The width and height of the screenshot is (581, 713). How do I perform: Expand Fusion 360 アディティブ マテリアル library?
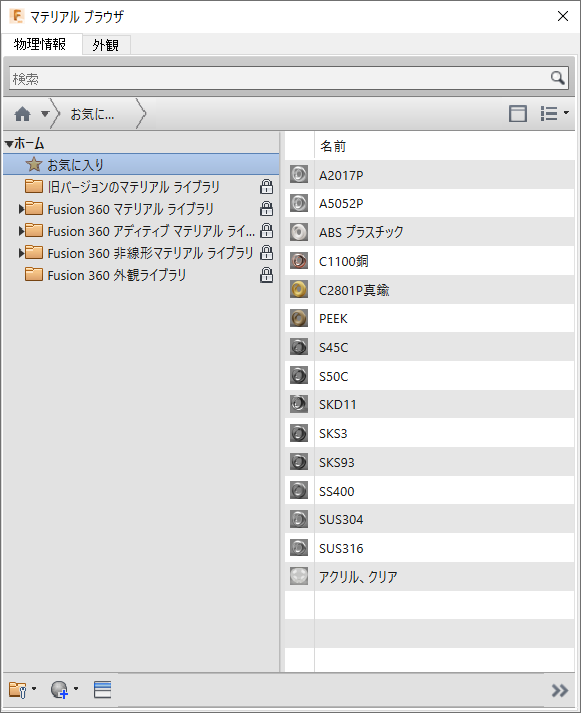[21, 231]
